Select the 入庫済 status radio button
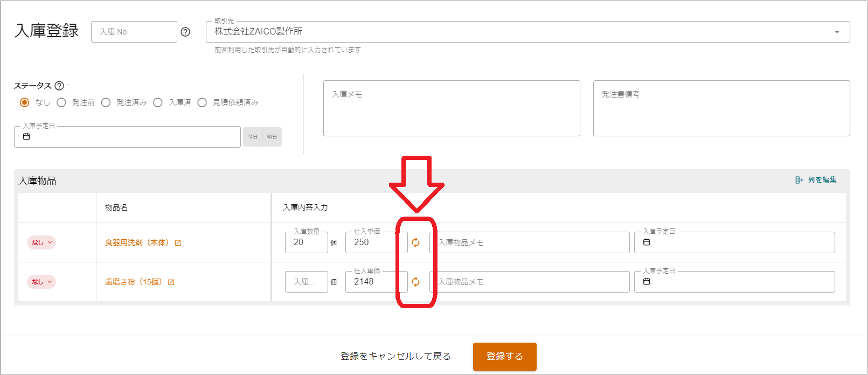868x375 pixels. pyautogui.click(x=158, y=102)
